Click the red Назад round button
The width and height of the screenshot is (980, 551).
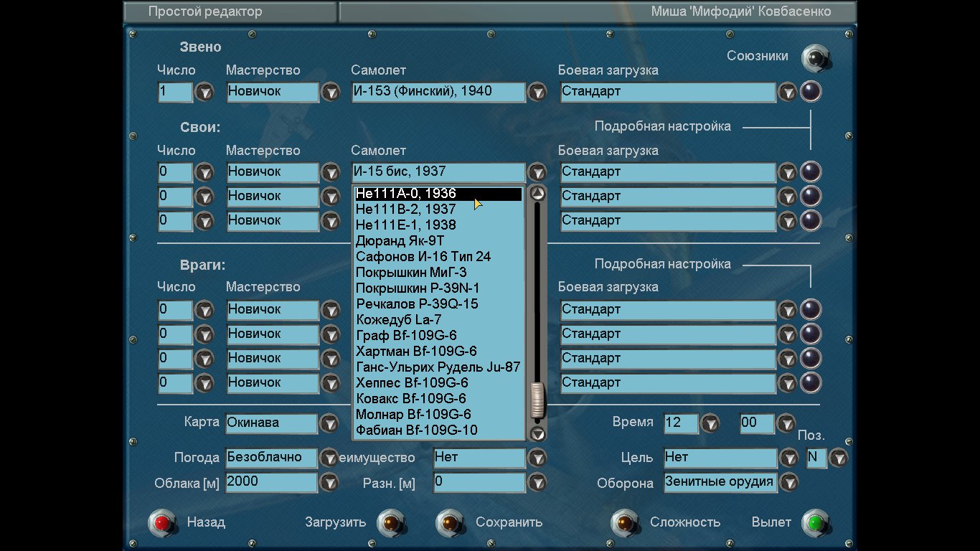(x=163, y=522)
